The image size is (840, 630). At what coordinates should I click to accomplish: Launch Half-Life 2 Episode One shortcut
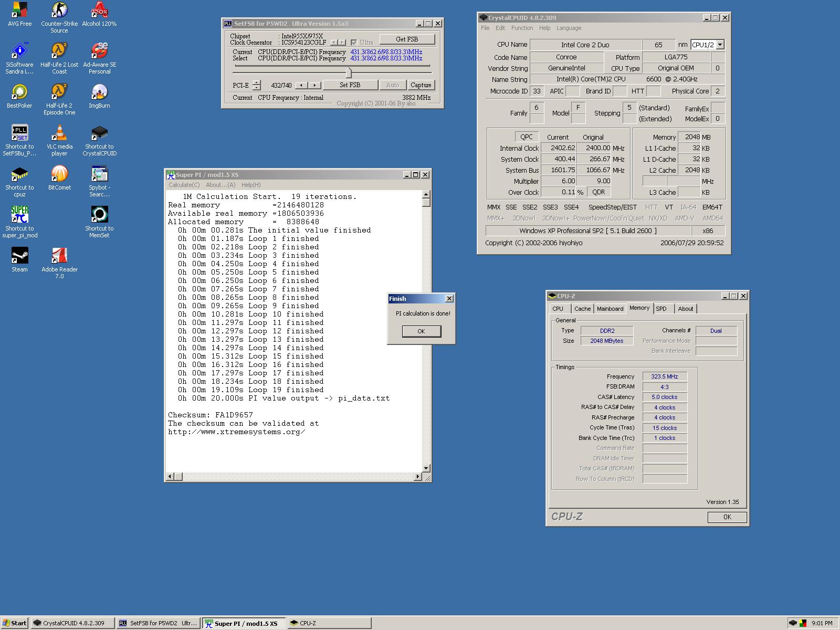59,99
